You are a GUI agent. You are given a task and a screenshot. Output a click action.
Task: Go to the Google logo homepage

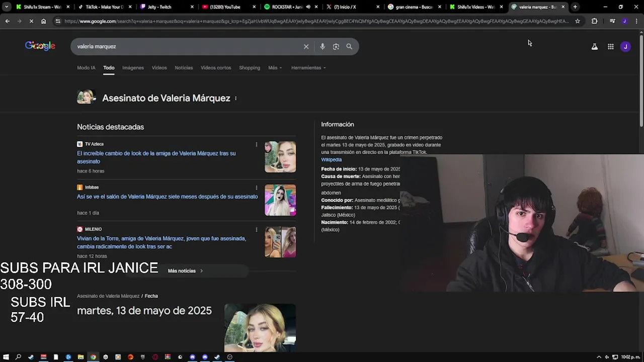tap(40, 46)
